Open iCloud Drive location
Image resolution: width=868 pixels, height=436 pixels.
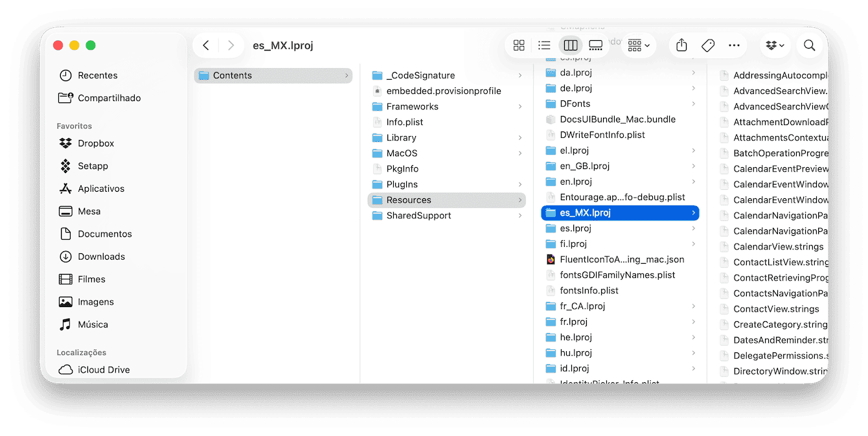tap(95, 370)
